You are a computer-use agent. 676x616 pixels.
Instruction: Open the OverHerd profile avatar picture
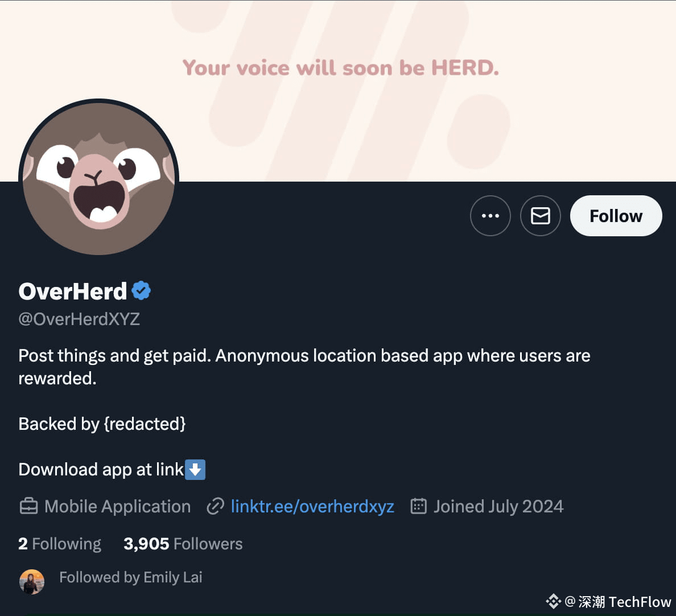(x=99, y=178)
